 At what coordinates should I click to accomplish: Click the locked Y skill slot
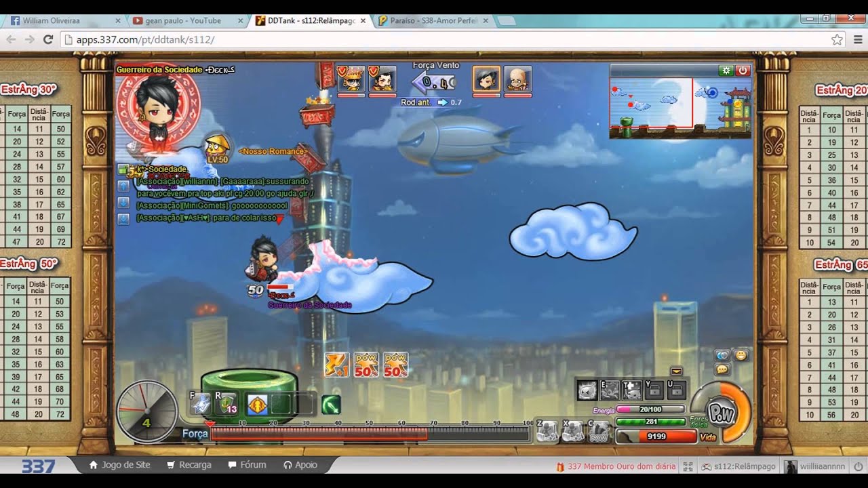654,390
